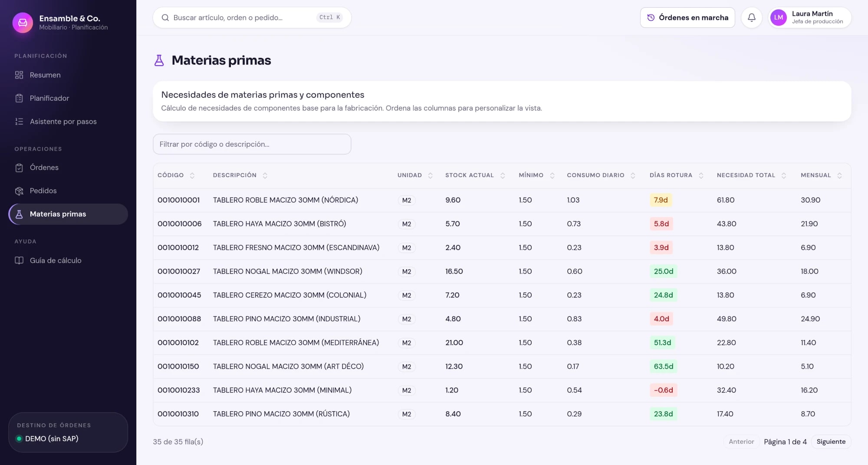
Task: Click the 7.9d días rotura badge
Action: point(661,200)
